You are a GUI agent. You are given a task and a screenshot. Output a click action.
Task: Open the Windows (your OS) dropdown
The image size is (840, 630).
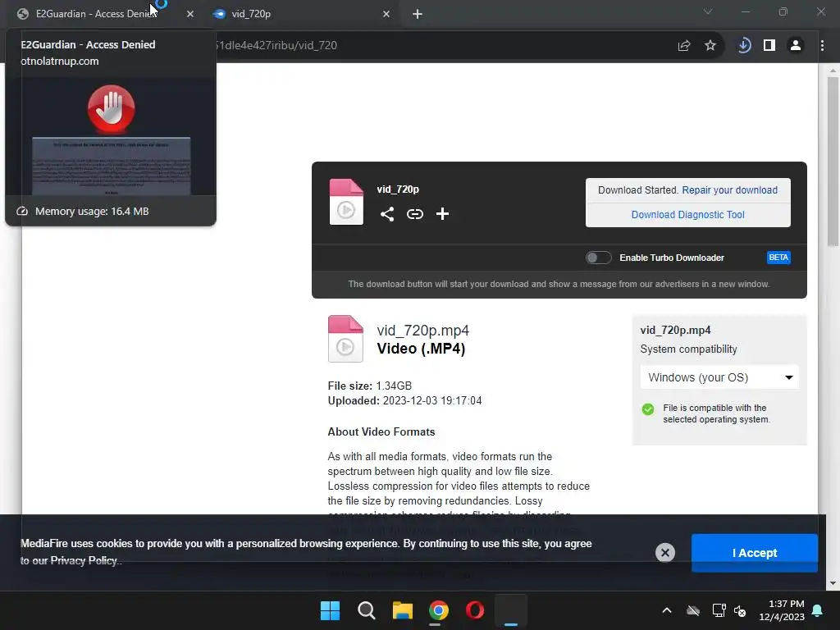pos(719,377)
